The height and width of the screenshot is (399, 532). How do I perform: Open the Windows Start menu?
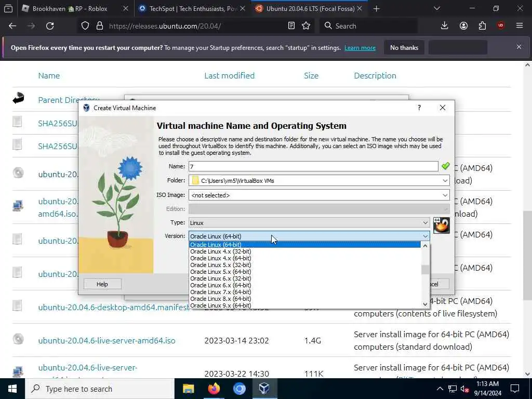12,389
